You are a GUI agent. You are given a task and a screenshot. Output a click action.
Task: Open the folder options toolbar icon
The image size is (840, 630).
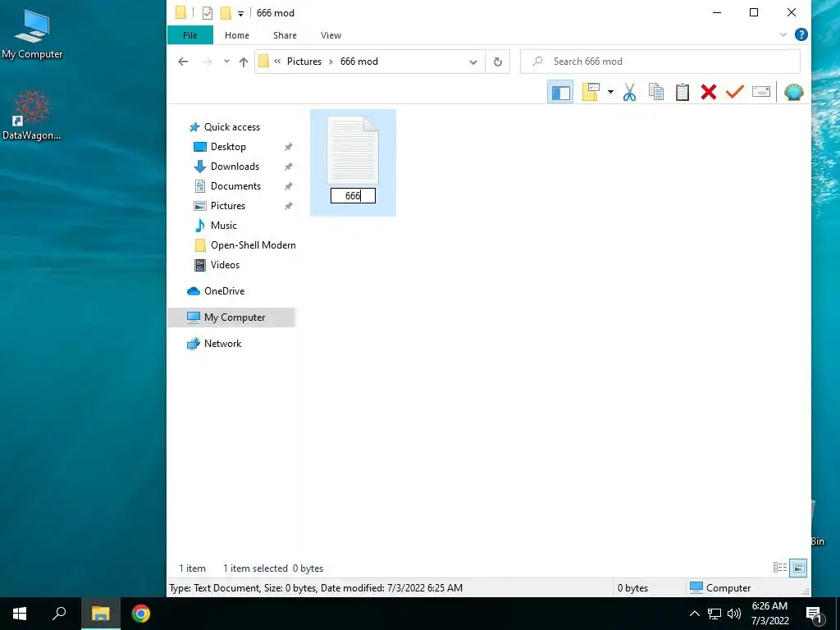coord(591,92)
